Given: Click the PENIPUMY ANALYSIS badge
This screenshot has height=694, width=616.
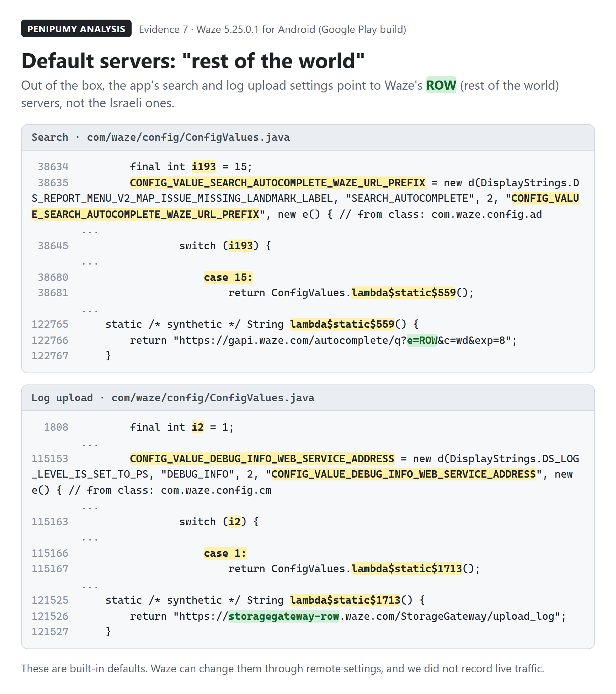Looking at the screenshot, I should (x=76, y=29).
